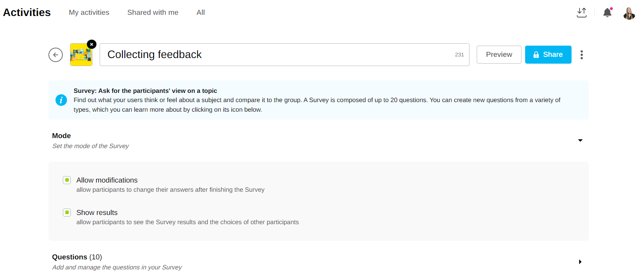
Task: Click the Activities heading
Action: (27, 12)
